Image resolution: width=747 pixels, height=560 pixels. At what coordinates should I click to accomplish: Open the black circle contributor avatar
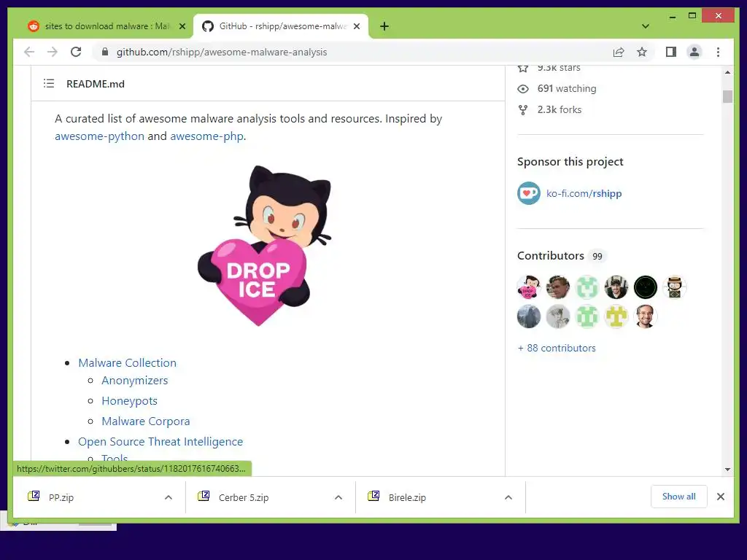click(x=646, y=287)
